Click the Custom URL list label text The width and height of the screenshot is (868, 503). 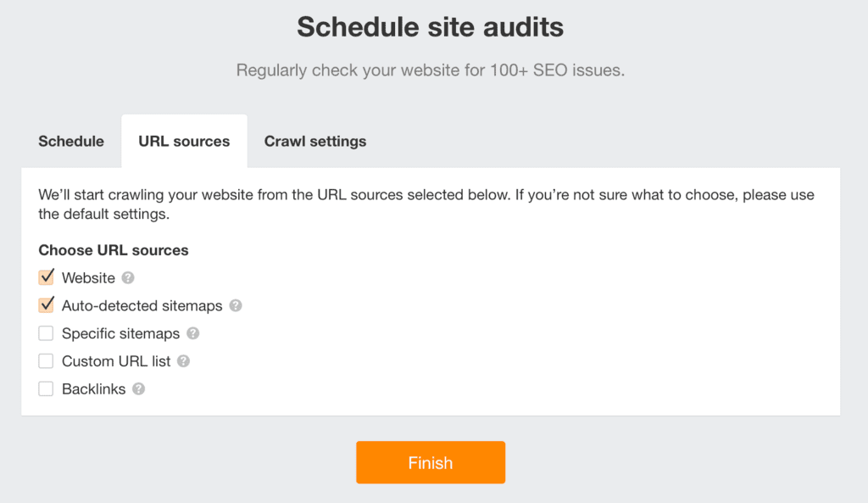116,361
